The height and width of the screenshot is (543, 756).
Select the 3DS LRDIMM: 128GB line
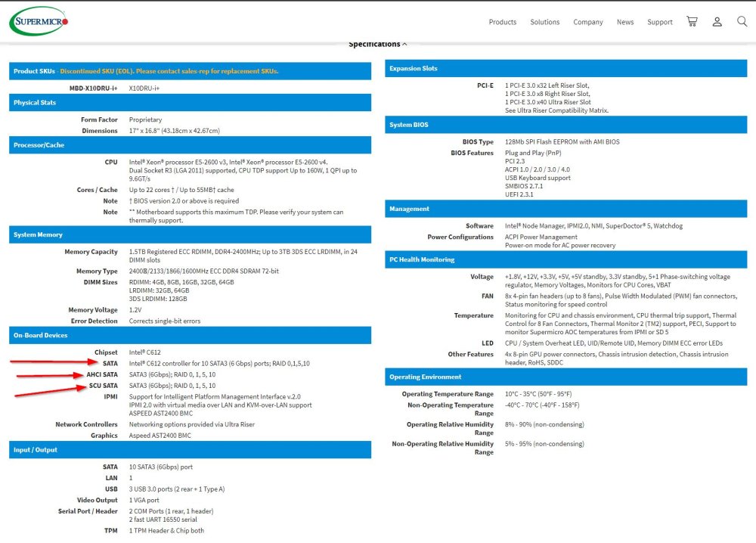(158, 299)
